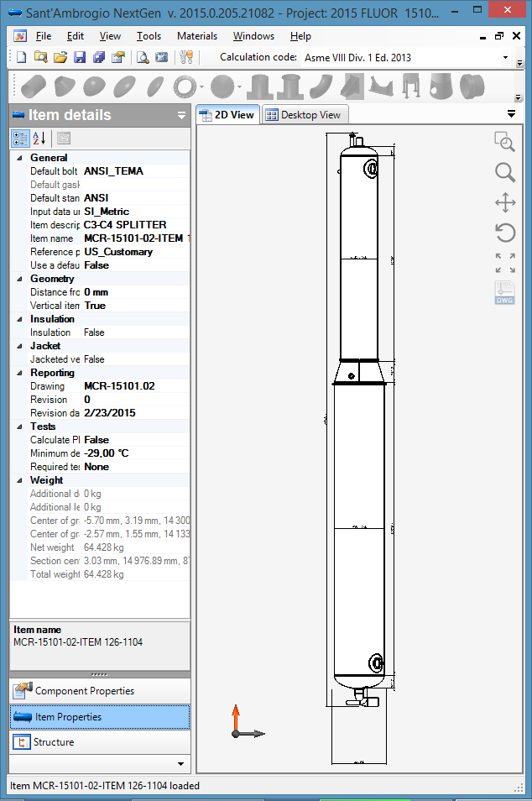Add a saddle support component
Viewport: 532px width, 801px height.
(382, 86)
